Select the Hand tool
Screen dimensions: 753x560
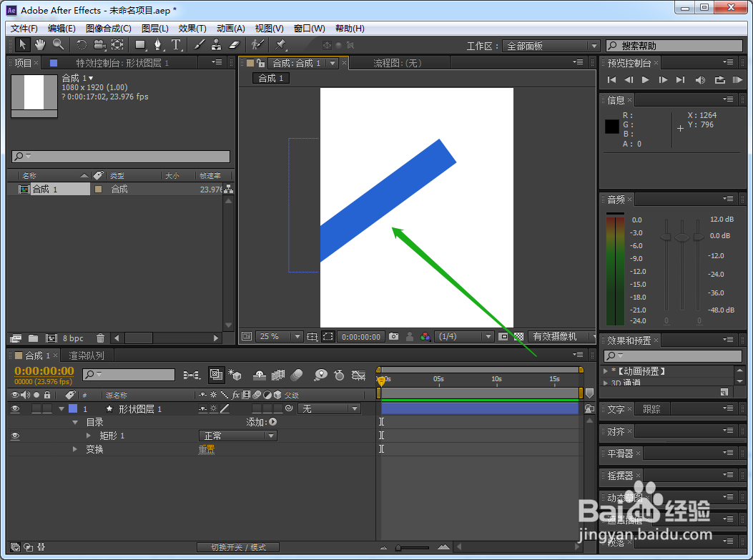[x=40, y=44]
